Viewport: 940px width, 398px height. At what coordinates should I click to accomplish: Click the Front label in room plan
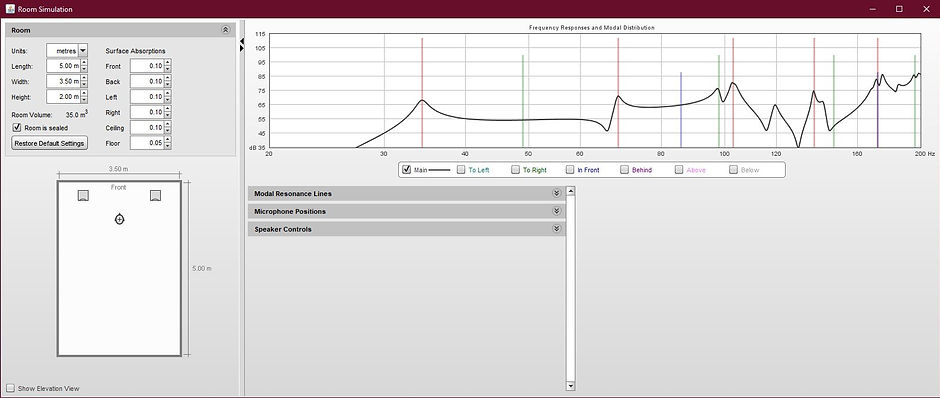coord(119,188)
